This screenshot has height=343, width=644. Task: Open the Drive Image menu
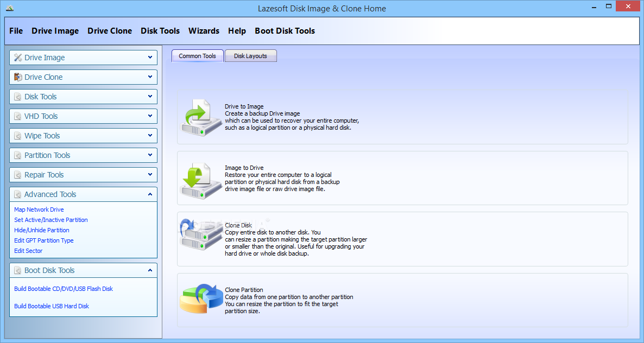pyautogui.click(x=55, y=31)
